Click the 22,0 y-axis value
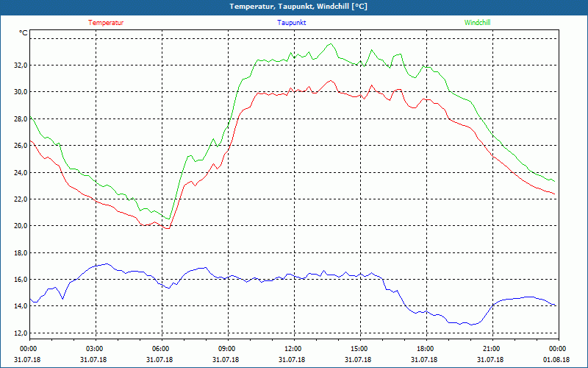588x368 pixels. (21, 199)
